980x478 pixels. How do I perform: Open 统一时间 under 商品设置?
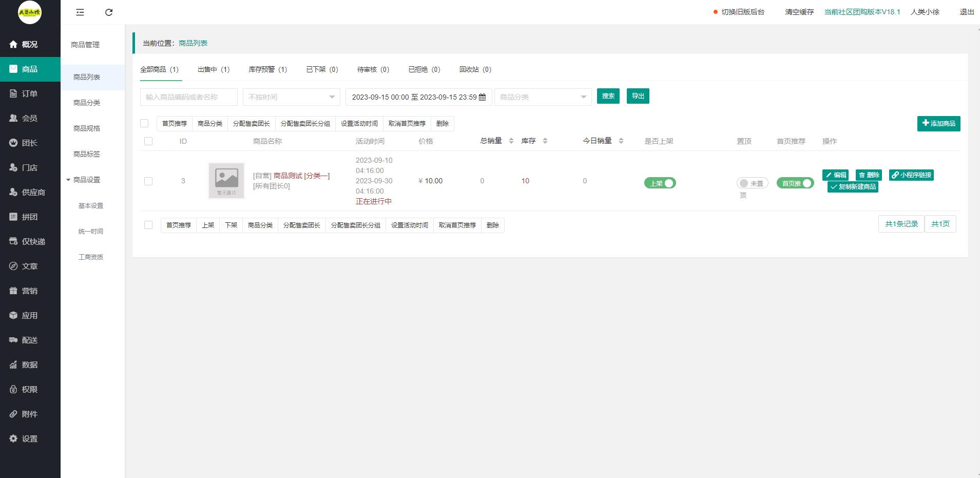tap(91, 231)
